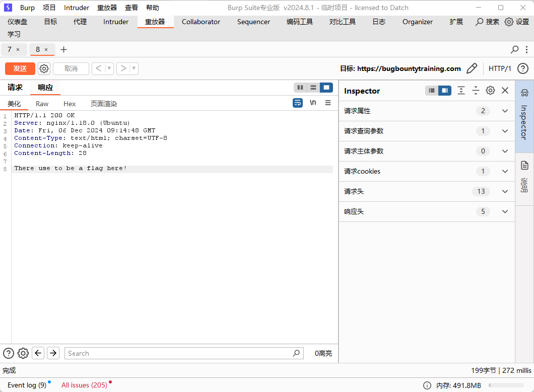Open search help icon at bottom left

click(x=9, y=353)
